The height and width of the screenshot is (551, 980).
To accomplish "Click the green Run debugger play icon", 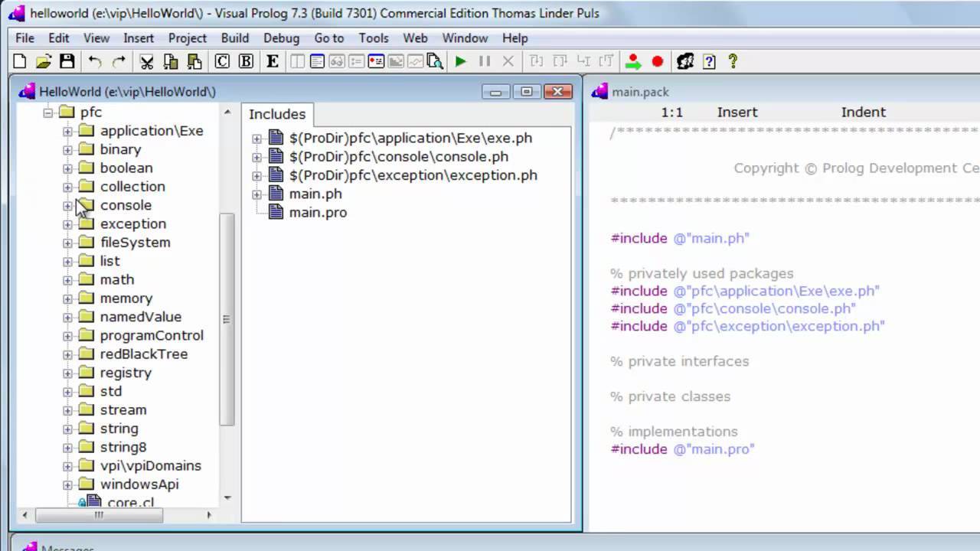I will 460,62.
